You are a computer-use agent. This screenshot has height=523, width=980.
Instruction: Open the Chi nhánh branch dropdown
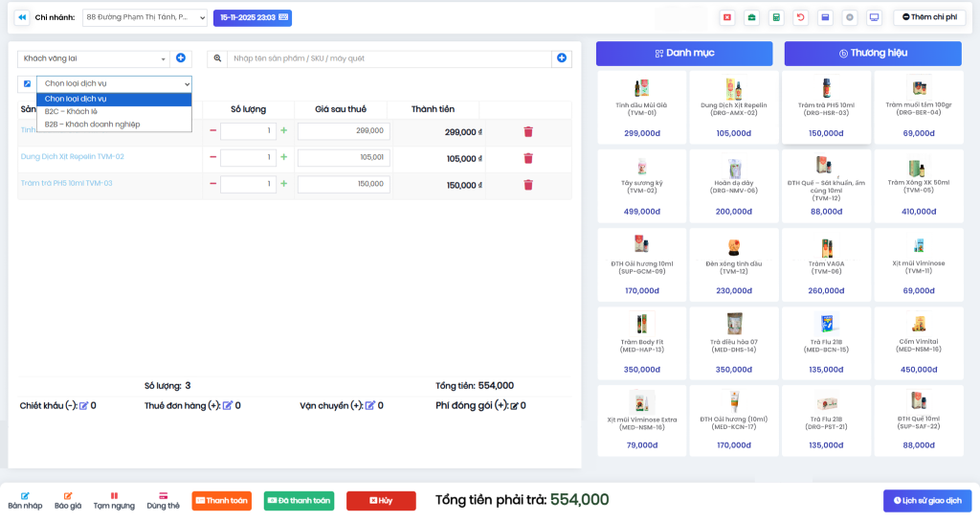click(x=145, y=17)
